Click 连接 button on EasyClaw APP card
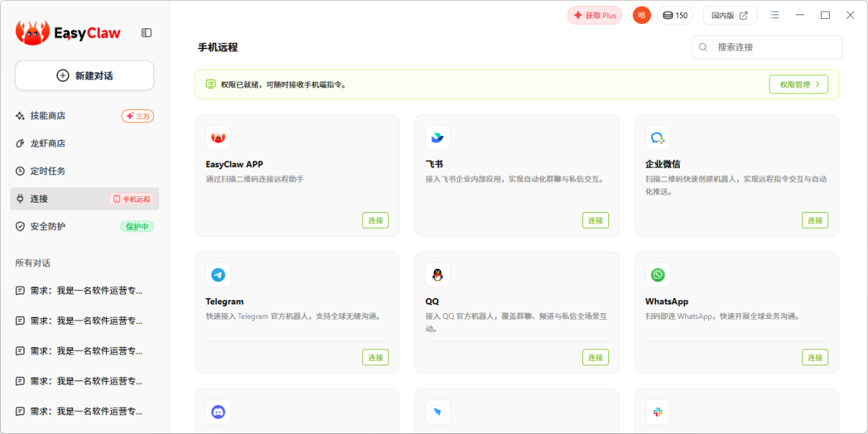 (x=375, y=221)
